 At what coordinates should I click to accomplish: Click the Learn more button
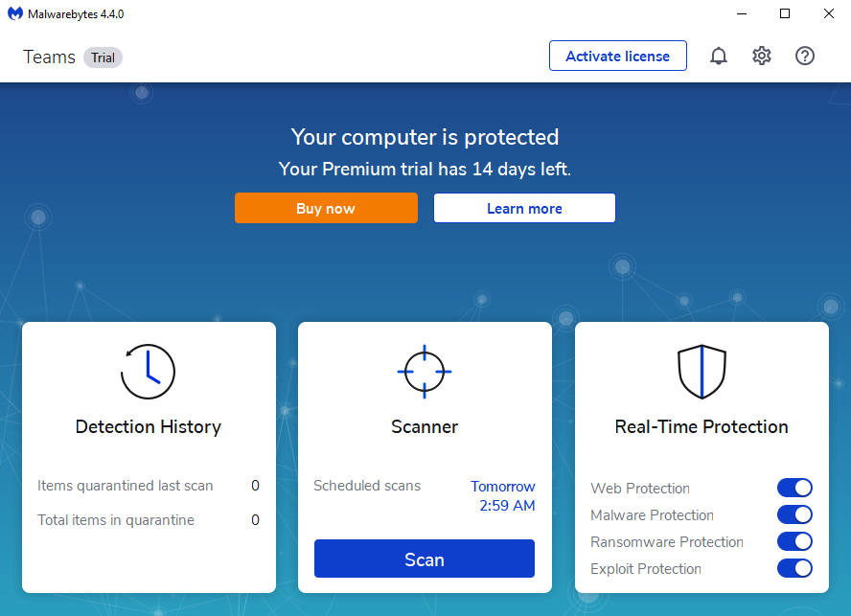524,208
